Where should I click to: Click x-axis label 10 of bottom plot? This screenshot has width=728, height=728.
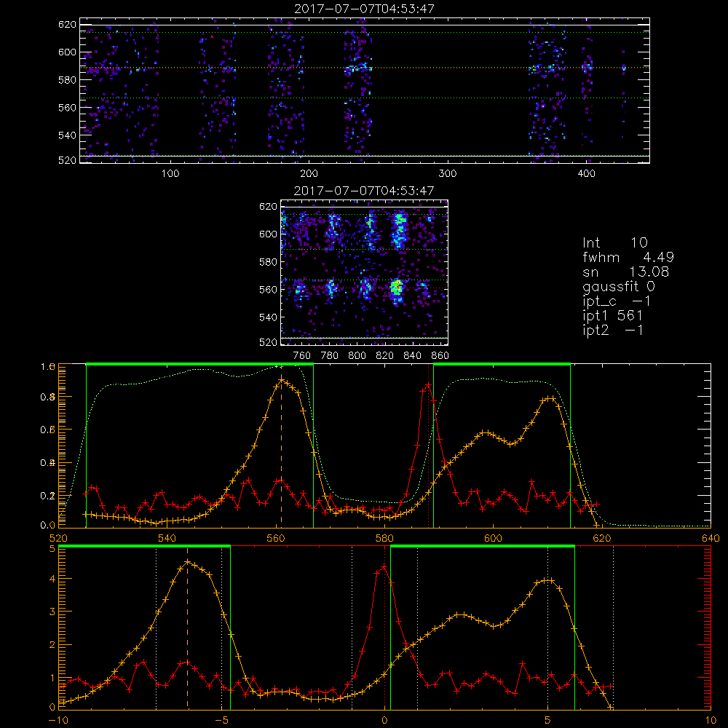coord(711,720)
